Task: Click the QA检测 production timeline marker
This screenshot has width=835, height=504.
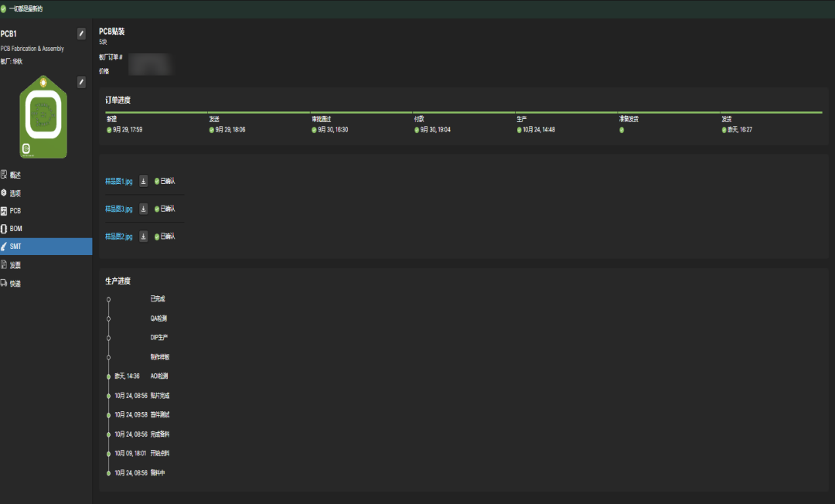Action: 109,318
